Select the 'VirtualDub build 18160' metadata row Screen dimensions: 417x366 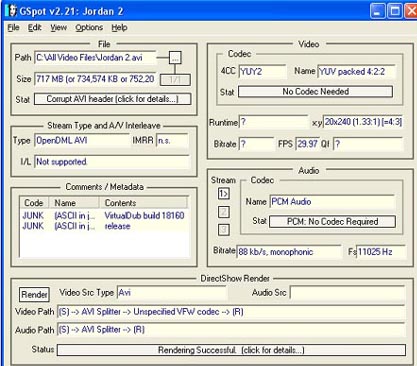click(x=104, y=216)
